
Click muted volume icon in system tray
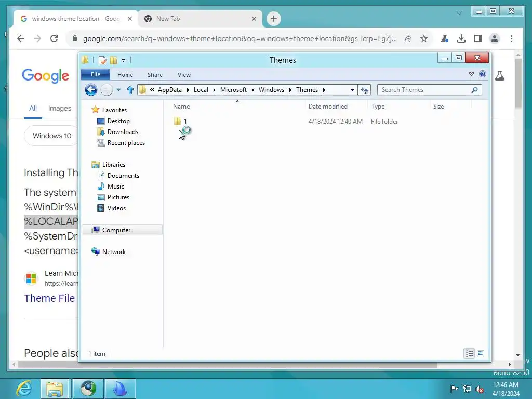[480, 389]
